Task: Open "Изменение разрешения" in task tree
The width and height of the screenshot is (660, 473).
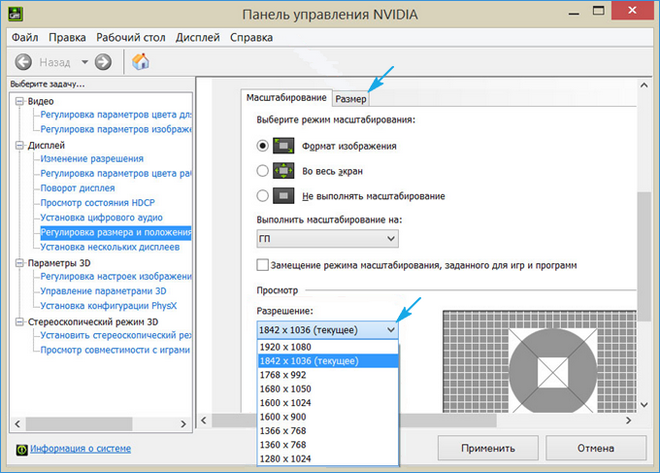Action: coord(91,158)
